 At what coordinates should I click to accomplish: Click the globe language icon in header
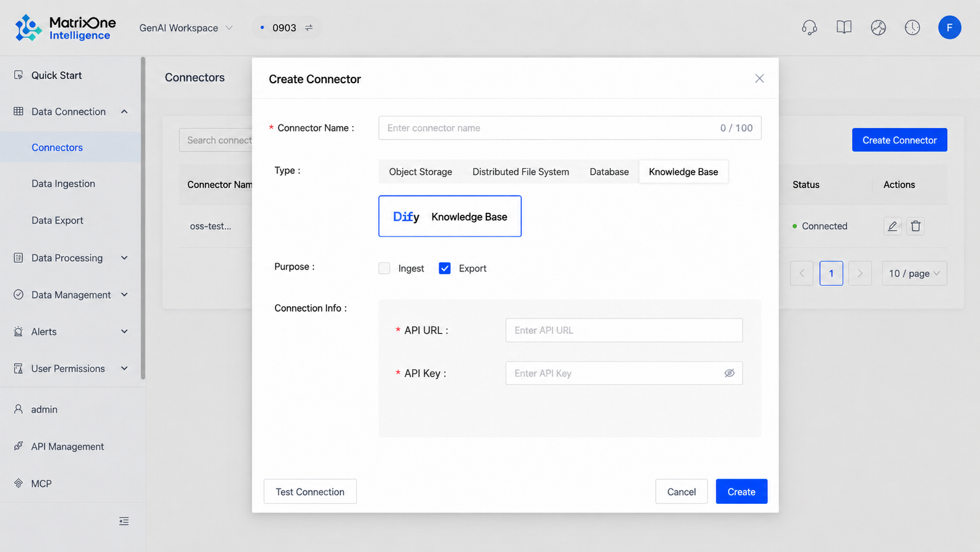click(878, 28)
